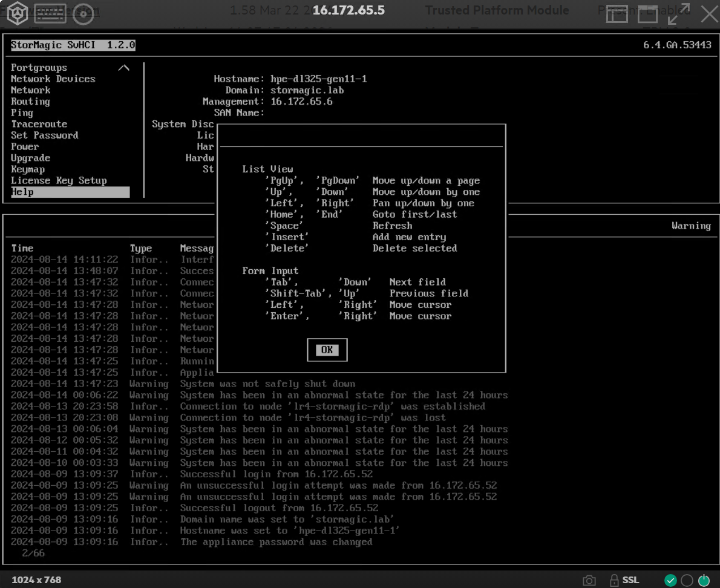Click OK in the help dialog
720x588 pixels.
[327, 350]
